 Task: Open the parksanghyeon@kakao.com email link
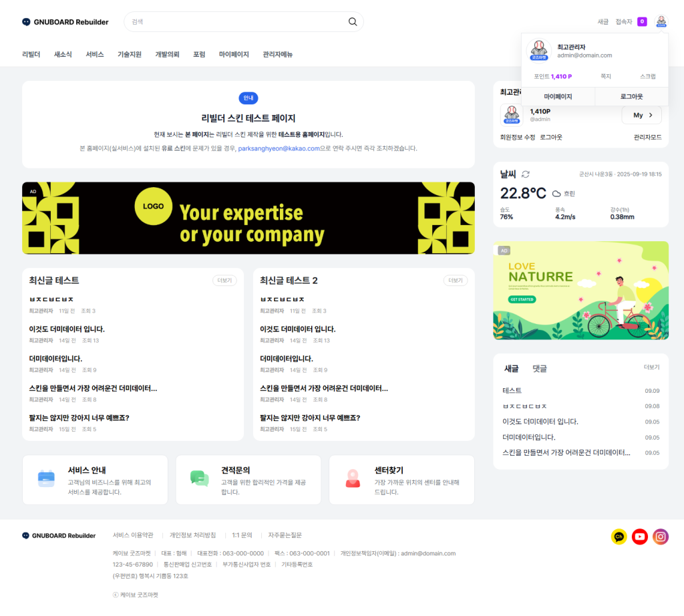(279, 148)
